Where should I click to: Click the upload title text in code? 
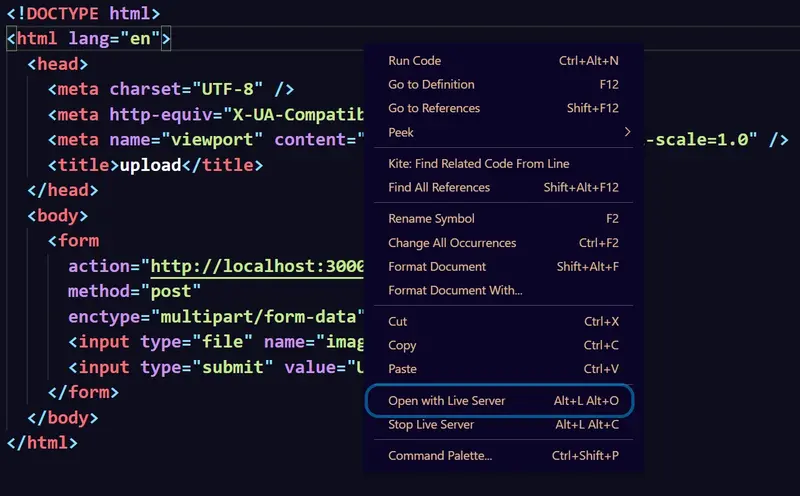point(150,165)
